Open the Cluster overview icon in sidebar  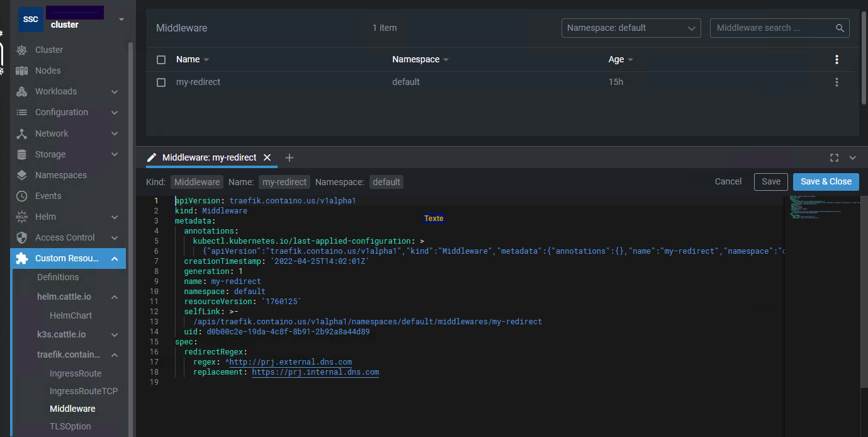coord(22,50)
